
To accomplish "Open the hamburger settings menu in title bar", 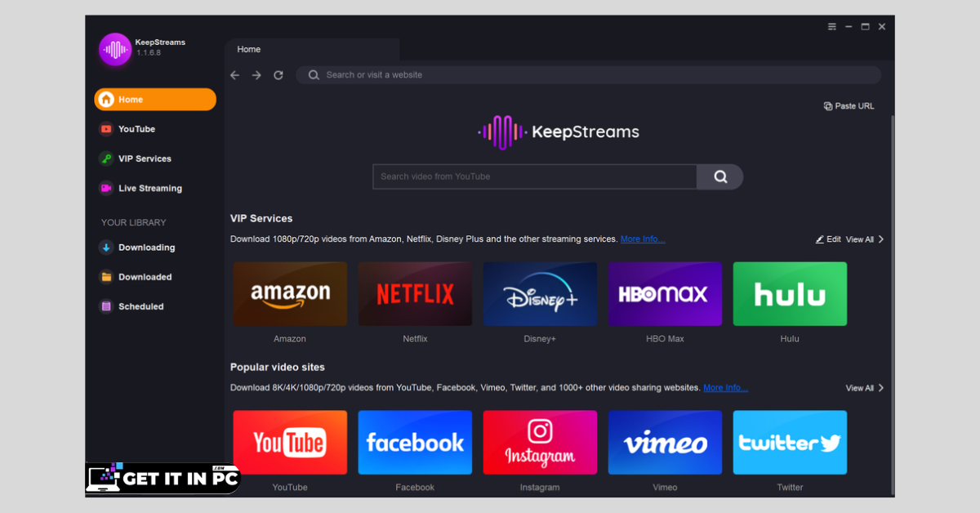I will tap(832, 27).
